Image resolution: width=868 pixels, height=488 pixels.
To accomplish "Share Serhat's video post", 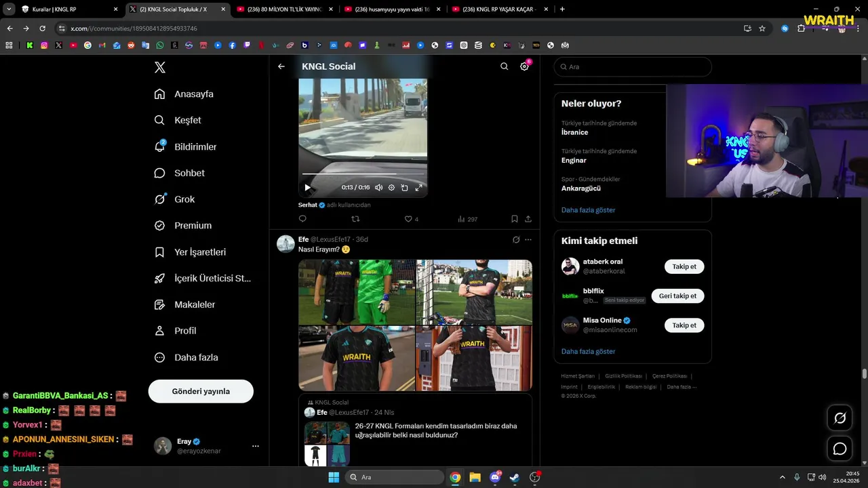I will point(528,219).
